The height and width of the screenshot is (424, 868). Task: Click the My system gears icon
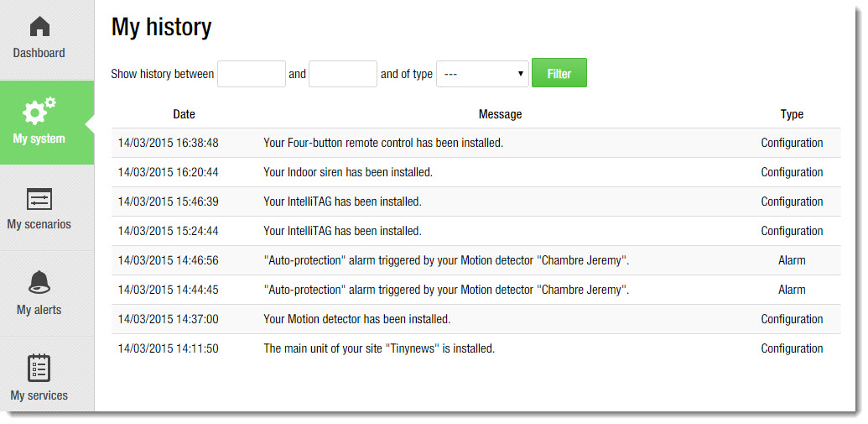coord(39,112)
